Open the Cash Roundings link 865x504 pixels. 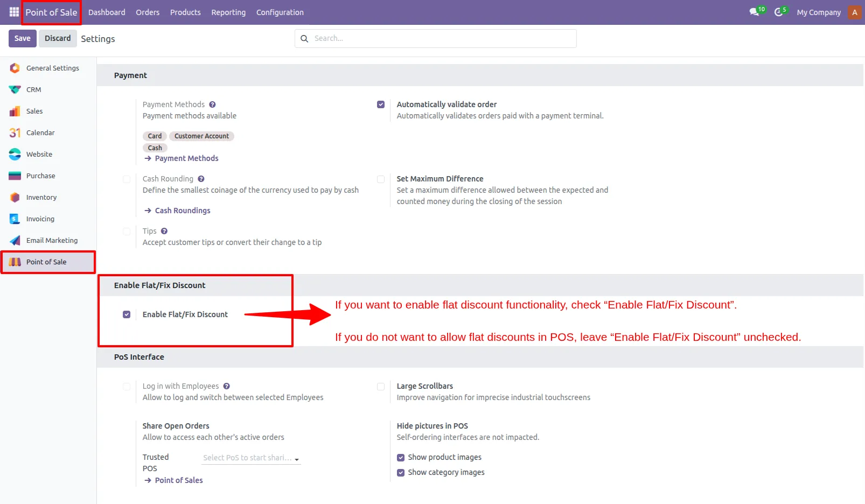point(183,211)
